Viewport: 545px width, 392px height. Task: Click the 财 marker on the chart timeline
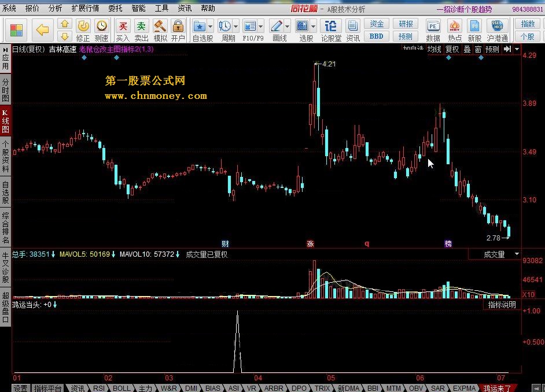click(225, 244)
